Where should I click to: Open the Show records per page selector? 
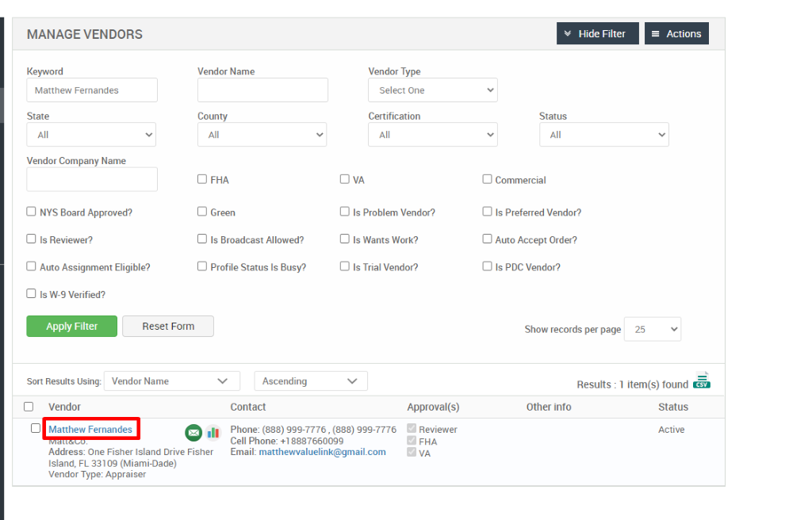click(652, 329)
